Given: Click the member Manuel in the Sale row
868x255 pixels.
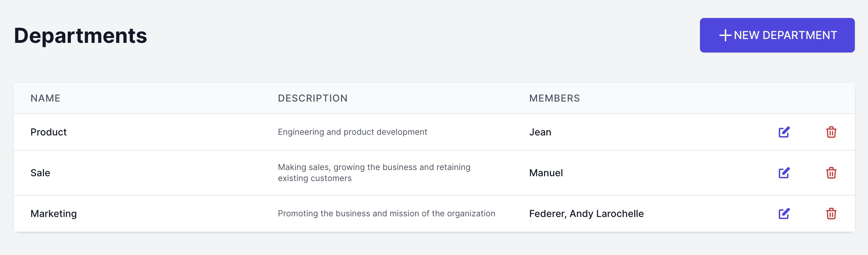Looking at the screenshot, I should 546,172.
